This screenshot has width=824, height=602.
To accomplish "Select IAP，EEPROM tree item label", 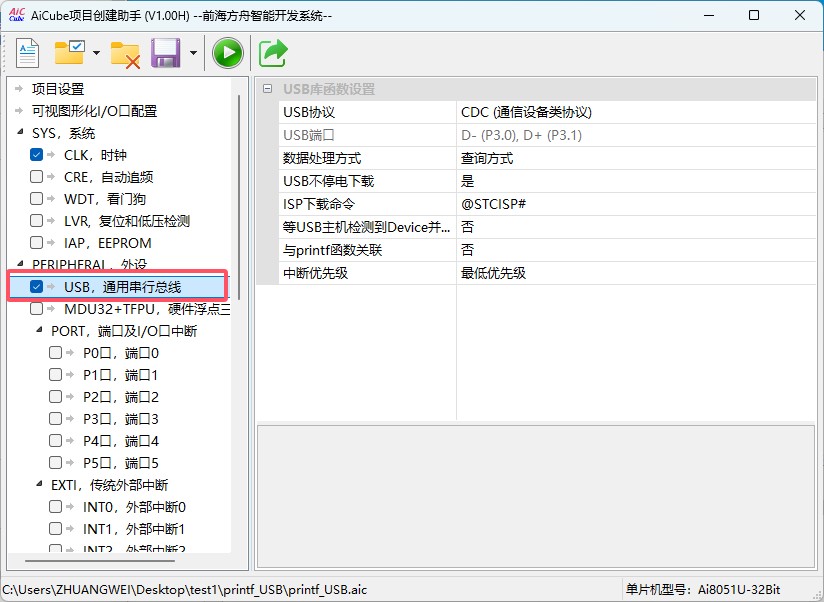I will (x=108, y=243).
